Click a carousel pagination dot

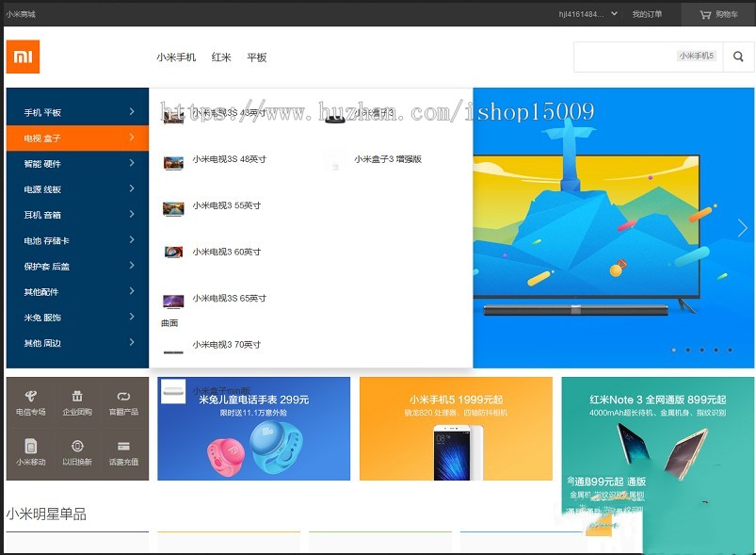tap(674, 350)
